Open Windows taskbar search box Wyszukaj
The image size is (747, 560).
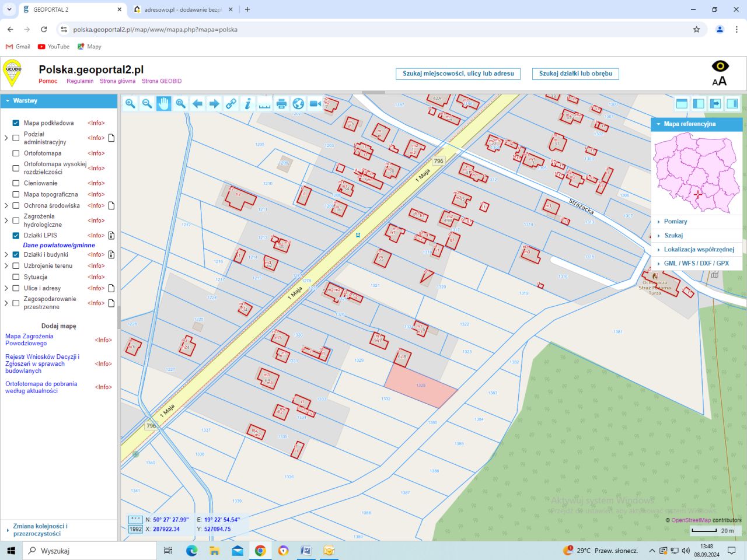[x=90, y=551]
